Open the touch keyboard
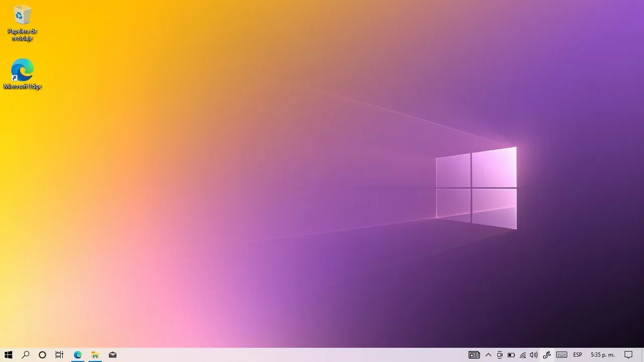Screen dimensions: 644x362 (562, 355)
